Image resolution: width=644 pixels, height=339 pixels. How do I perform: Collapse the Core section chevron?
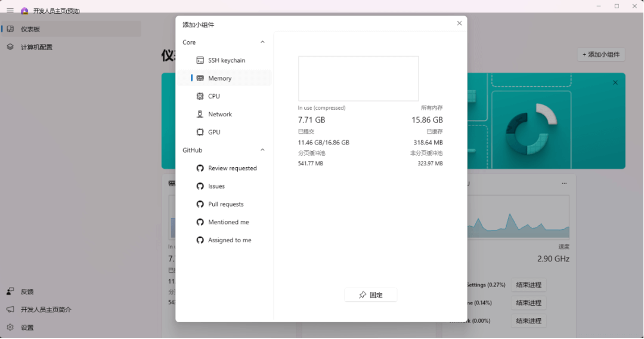[x=262, y=42]
